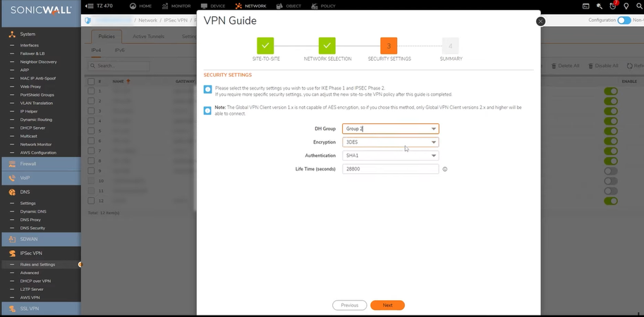Collapse sidebar with the TZ 470 arrow icon
Screen dimensions: 644x317
(x=89, y=6)
